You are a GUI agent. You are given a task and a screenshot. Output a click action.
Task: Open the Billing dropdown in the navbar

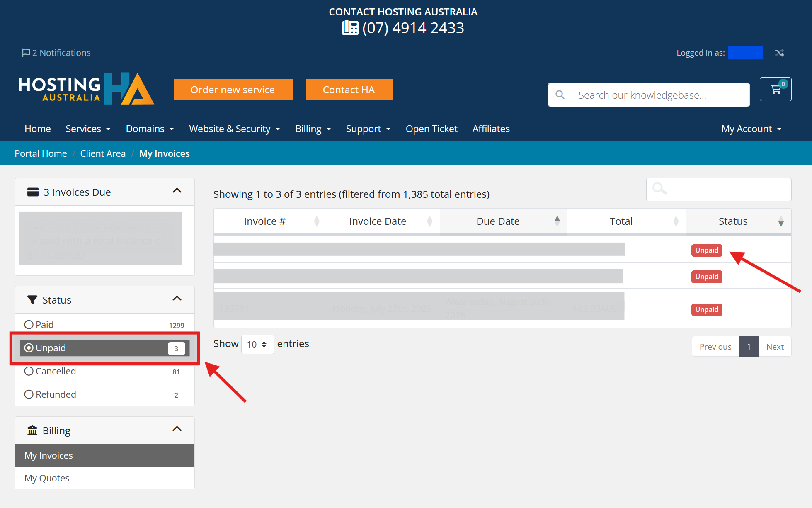(313, 129)
